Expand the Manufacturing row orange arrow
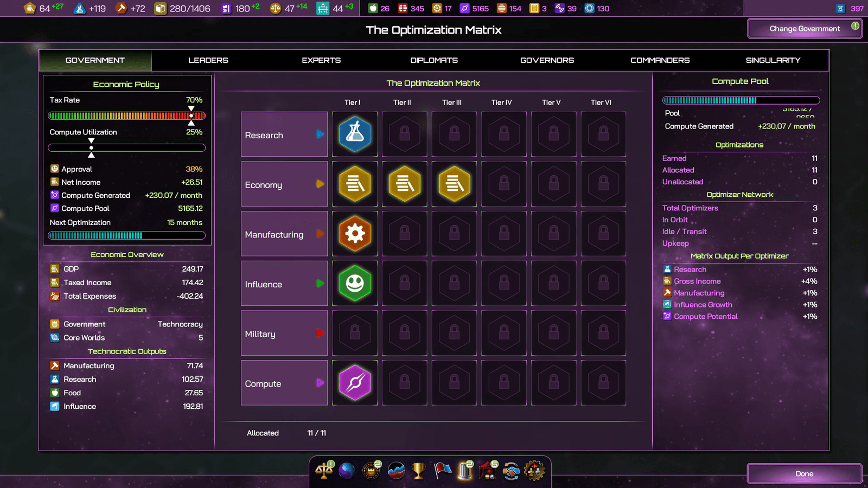 click(320, 234)
